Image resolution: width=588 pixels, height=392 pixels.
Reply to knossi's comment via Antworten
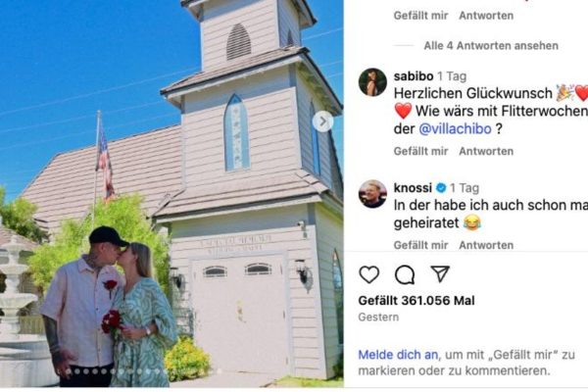pos(486,245)
